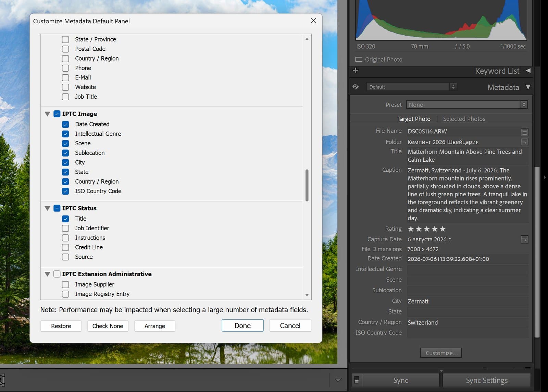This screenshot has height=392, width=548.
Task: Collapse the IPTC Image group triangle
Action: [x=48, y=114]
